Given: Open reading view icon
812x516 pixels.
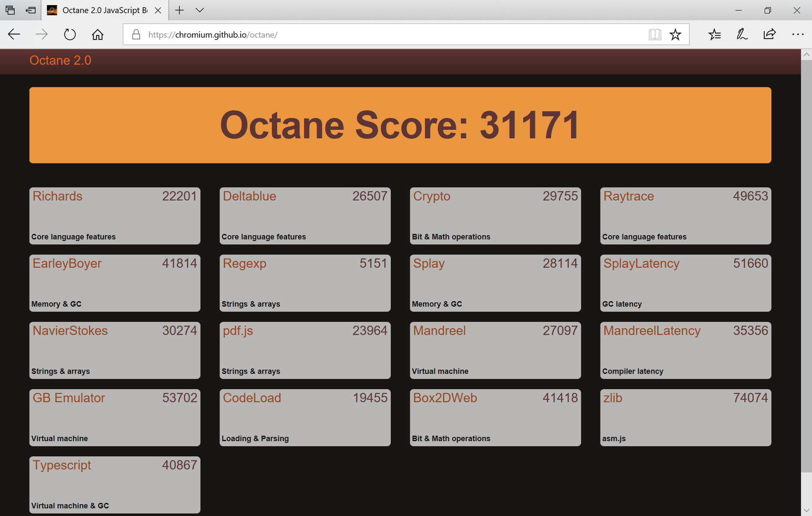Looking at the screenshot, I should coord(655,34).
